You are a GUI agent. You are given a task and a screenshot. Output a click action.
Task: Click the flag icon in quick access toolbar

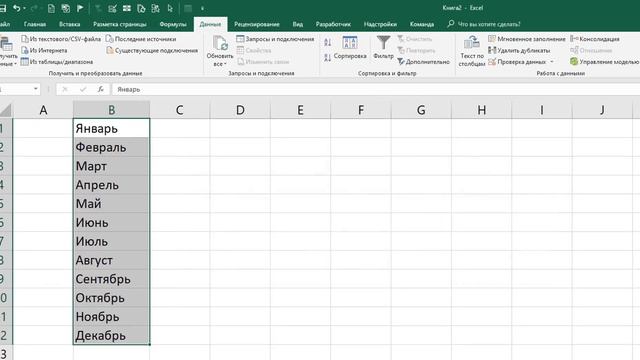coord(80,8)
